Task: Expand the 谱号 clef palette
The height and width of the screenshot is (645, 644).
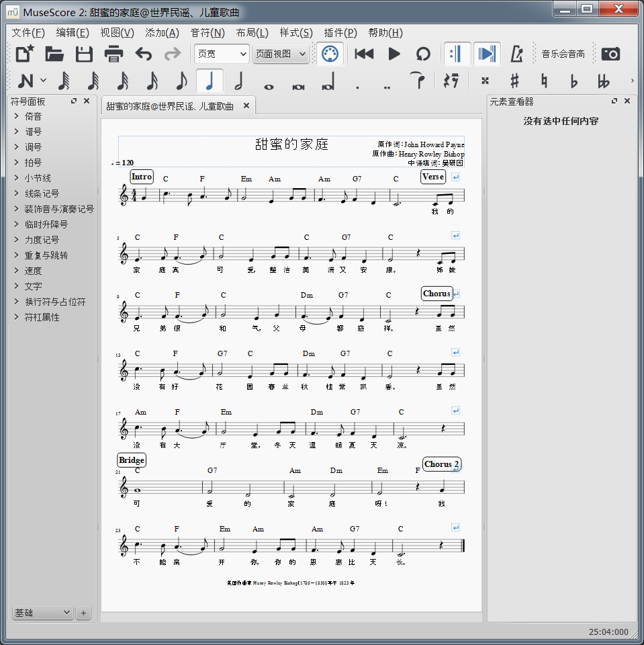Action: (x=33, y=132)
